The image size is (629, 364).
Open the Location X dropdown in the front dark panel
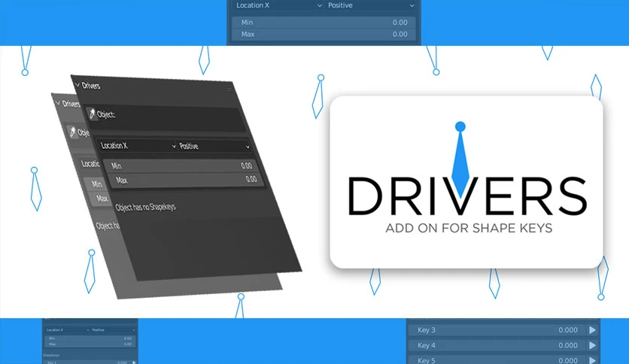click(x=138, y=145)
